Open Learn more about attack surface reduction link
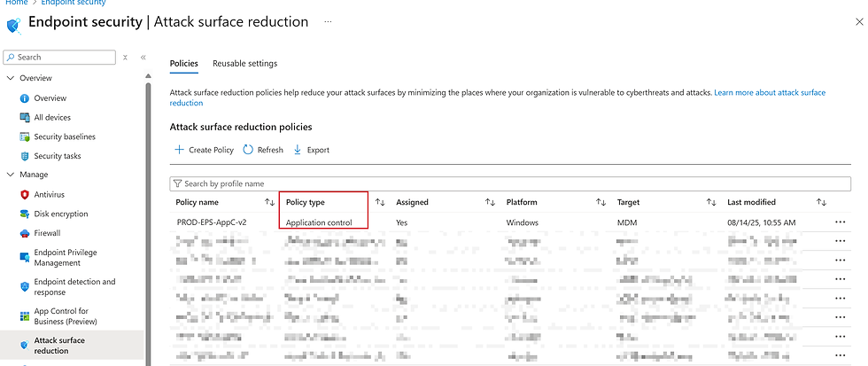Viewport: 868px width, 366px height. point(770,93)
